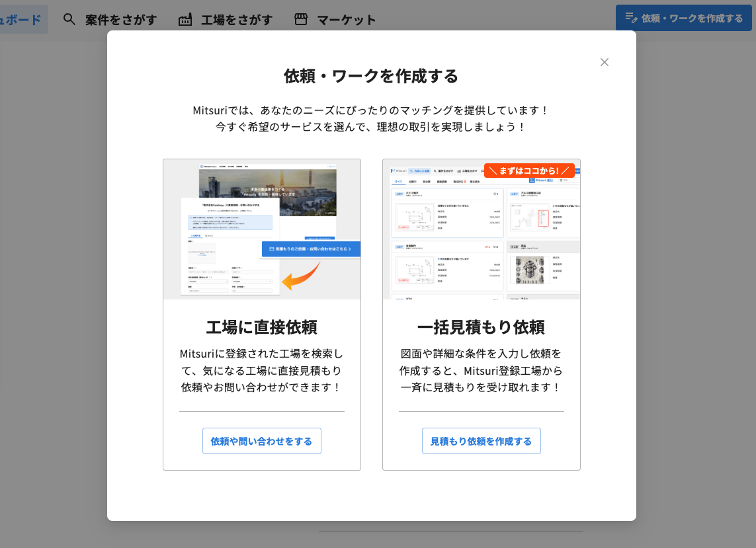Viewport: 756px width, 548px height.
Task: Click the 工場に直接依頼 heading
Action: click(262, 327)
